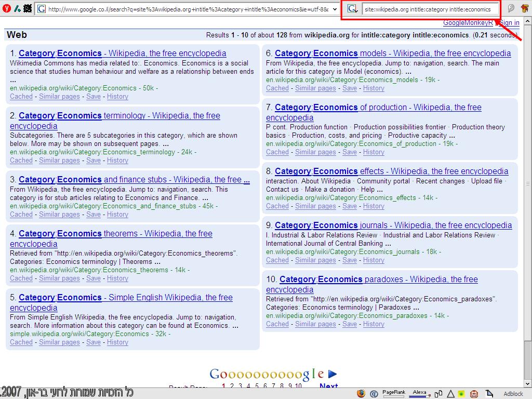The height and width of the screenshot is (399, 532).
Task: Click inside the URL address field
Action: [x=188, y=9]
